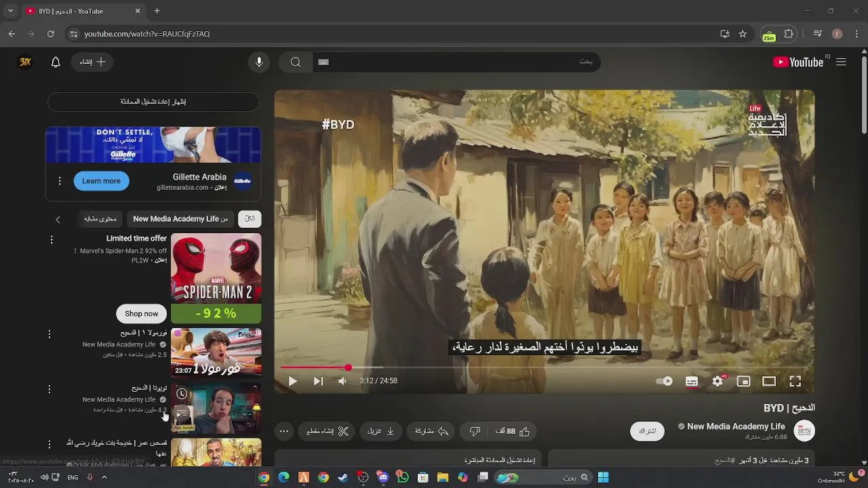Image resolution: width=868 pixels, height=488 pixels.
Task: Toggle autoplay switch in player
Action: (x=664, y=382)
